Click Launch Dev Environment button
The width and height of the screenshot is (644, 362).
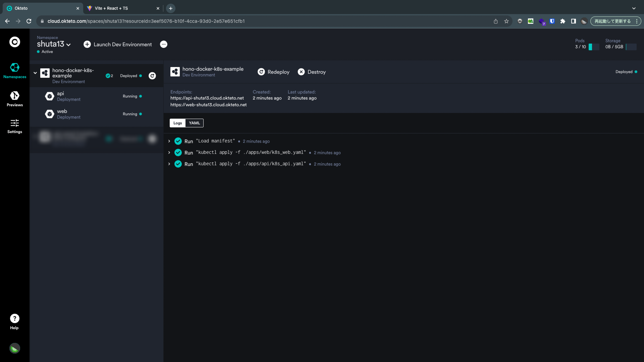(x=118, y=44)
